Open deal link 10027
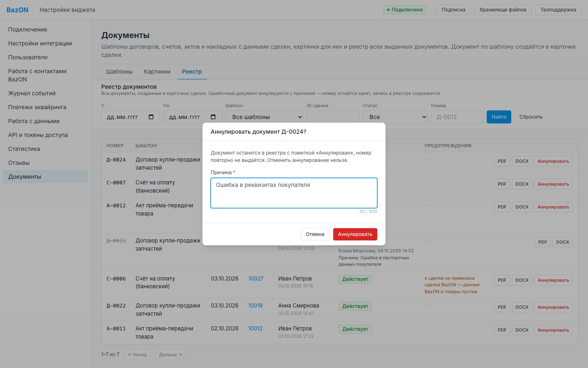Viewport: 588px width, 368px height. coord(256,278)
